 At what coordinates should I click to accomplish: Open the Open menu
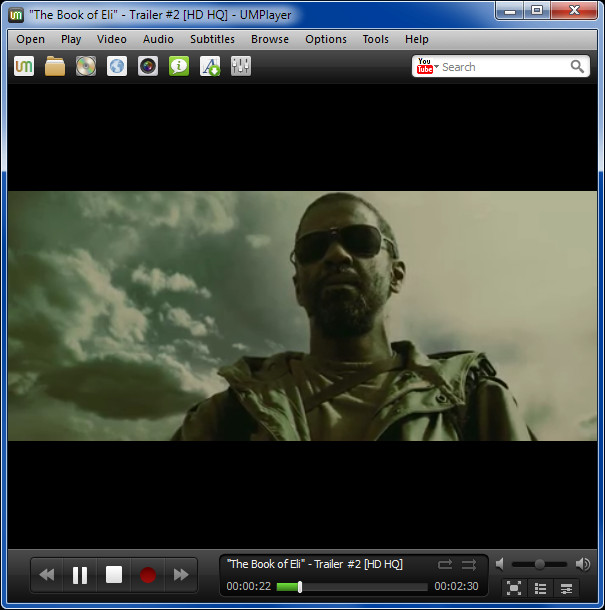(30, 39)
